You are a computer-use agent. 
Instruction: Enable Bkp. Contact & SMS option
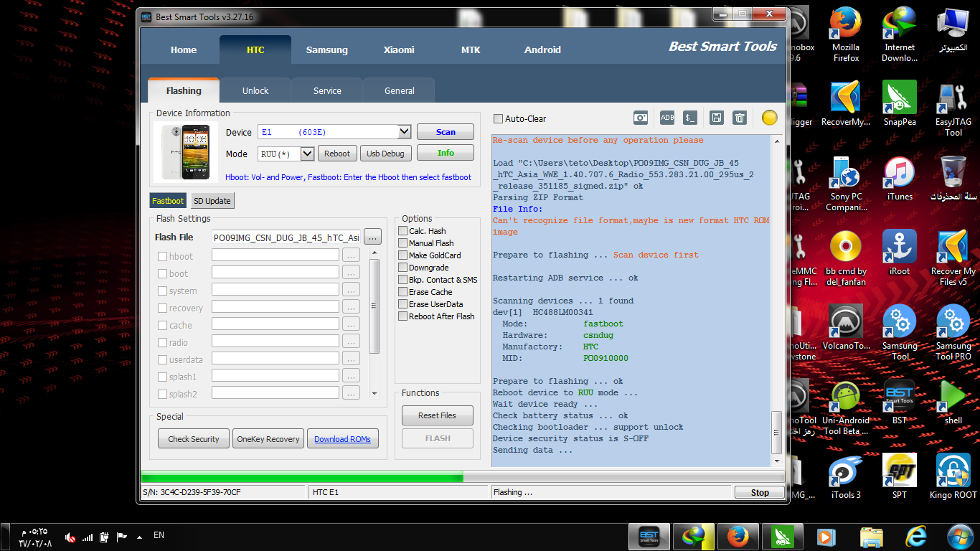tap(403, 280)
